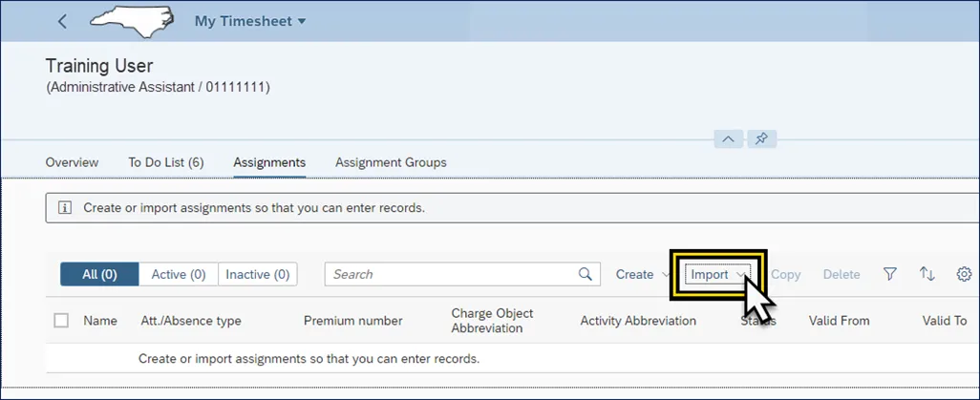Open the To Do List (6) tab
The height and width of the screenshot is (400, 980).
pyautogui.click(x=166, y=162)
